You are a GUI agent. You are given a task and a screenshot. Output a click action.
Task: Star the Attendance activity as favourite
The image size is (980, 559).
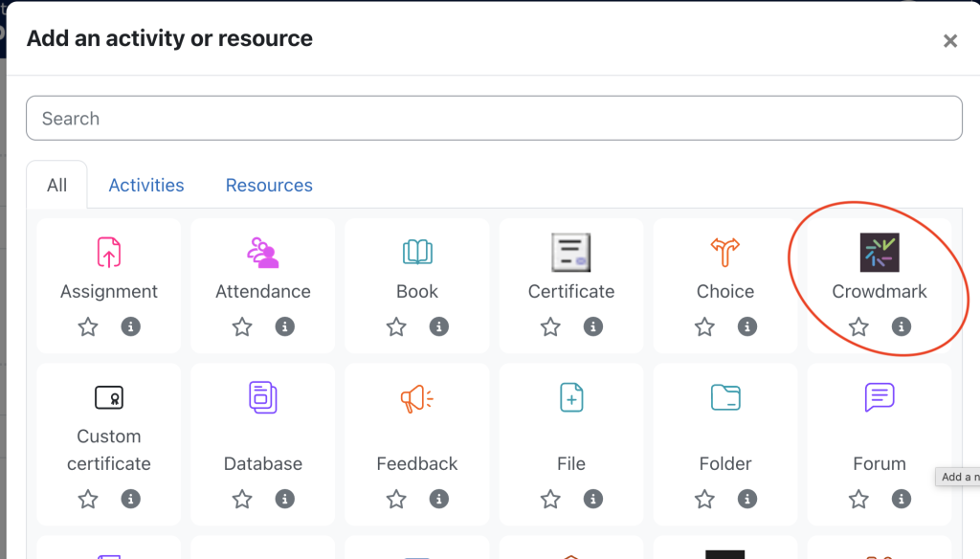tap(242, 326)
